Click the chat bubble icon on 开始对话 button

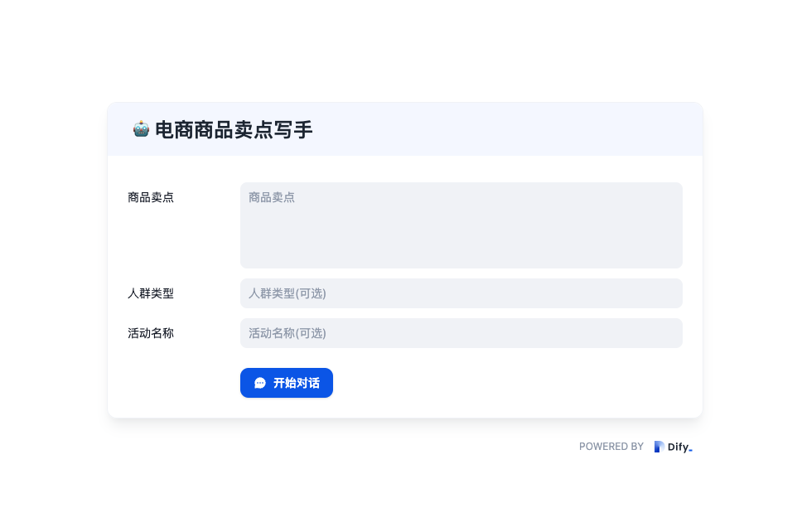(x=260, y=383)
